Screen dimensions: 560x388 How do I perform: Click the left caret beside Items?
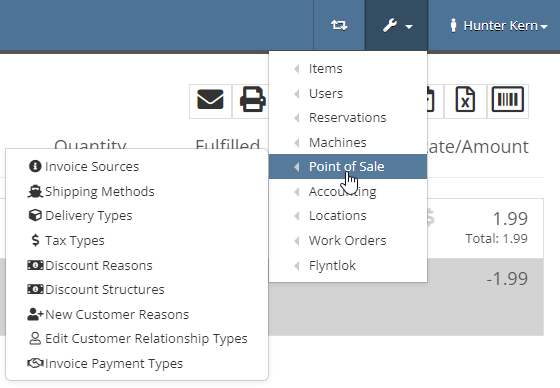coord(296,68)
